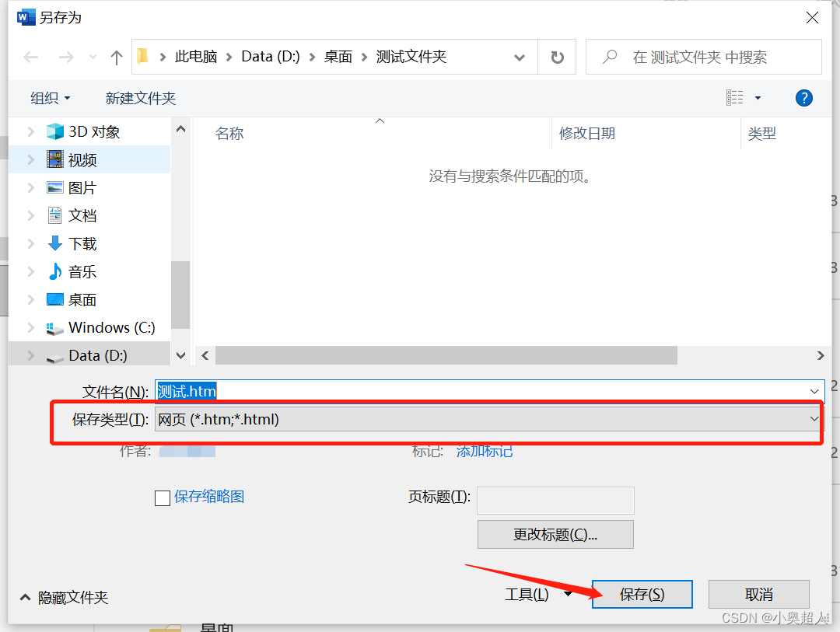Image resolution: width=840 pixels, height=632 pixels.
Task: Select 桌面 in navigation tree
Action: (82, 299)
